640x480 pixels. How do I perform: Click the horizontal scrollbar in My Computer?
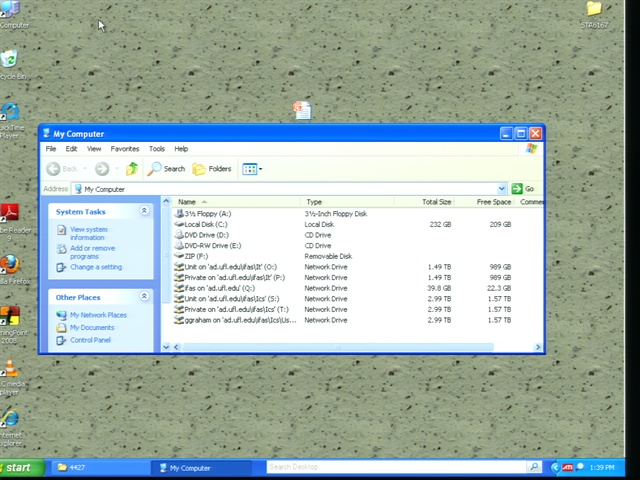[338, 347]
